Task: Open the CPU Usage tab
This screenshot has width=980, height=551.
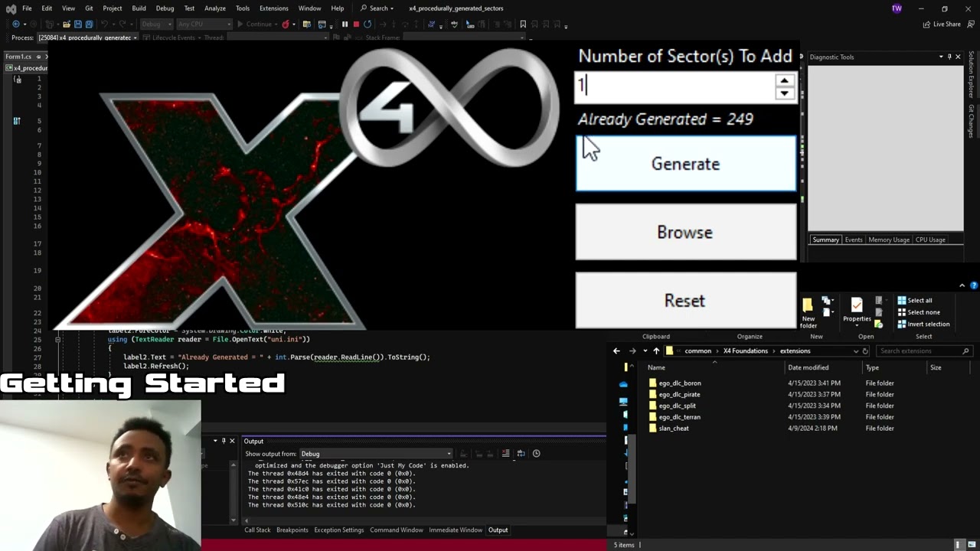Action: pos(930,240)
